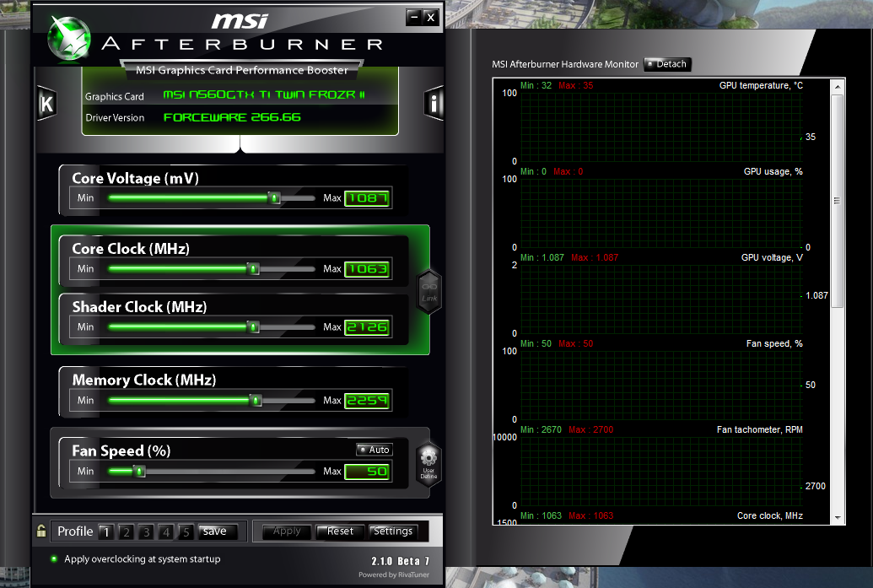Image resolution: width=873 pixels, height=588 pixels.
Task: Click the Core Voltage slider handle
Action: (274, 198)
